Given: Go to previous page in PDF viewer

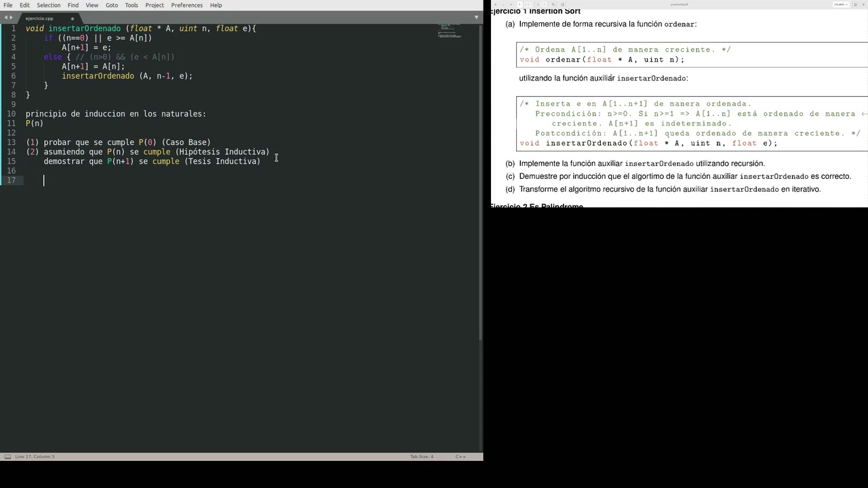Looking at the screenshot, I should coord(538,5).
